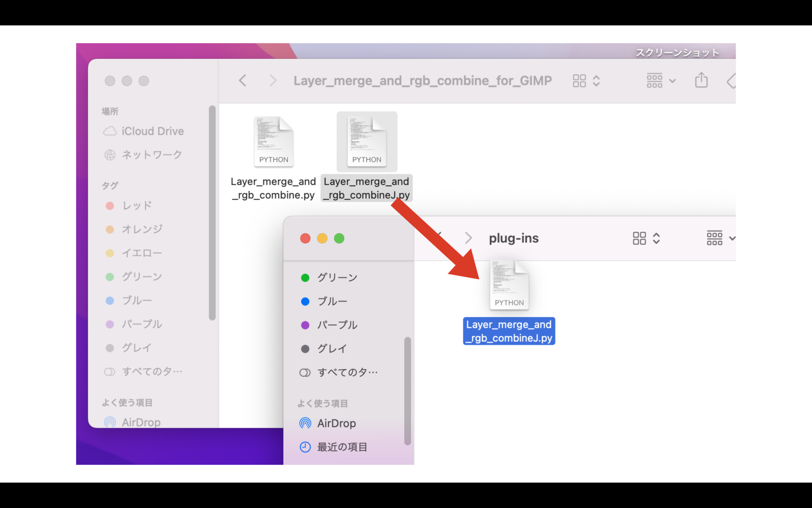This screenshot has height=508, width=812.
Task: Pick the gray (グレイ) tag in front sidebar
Action: point(332,349)
